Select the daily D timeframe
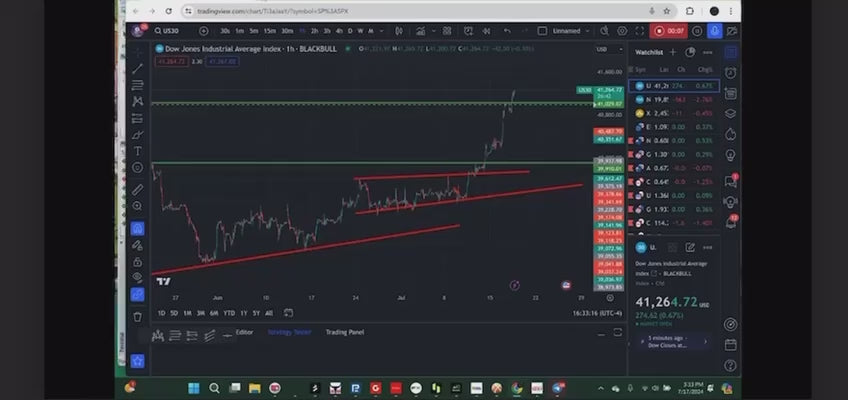This screenshot has width=848, height=400. (350, 31)
